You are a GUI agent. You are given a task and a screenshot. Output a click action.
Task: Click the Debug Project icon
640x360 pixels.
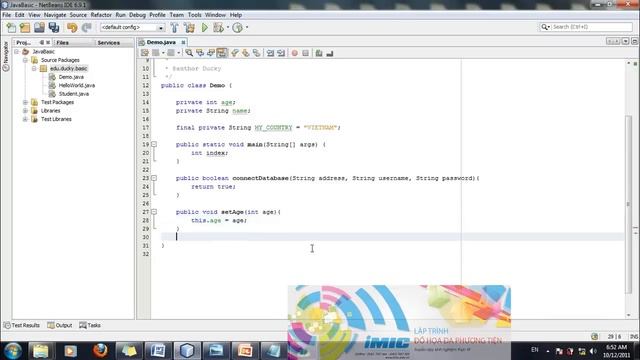pyautogui.click(x=218, y=27)
